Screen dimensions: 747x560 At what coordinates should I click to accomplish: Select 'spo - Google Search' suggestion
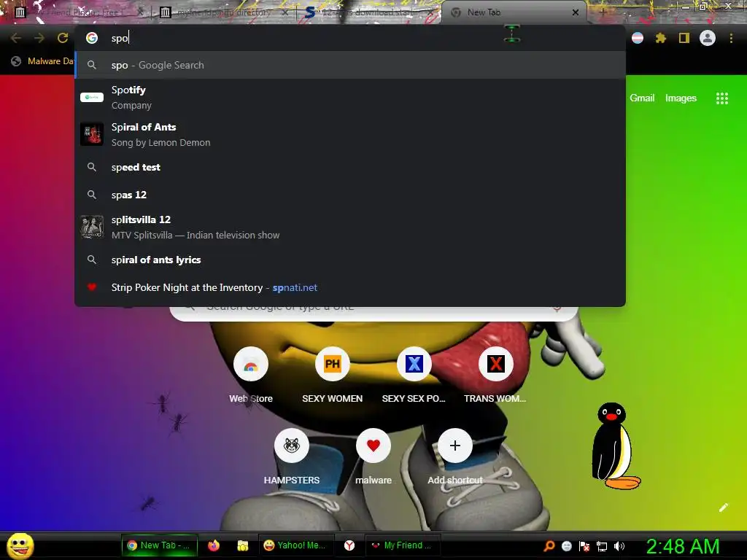coord(350,65)
